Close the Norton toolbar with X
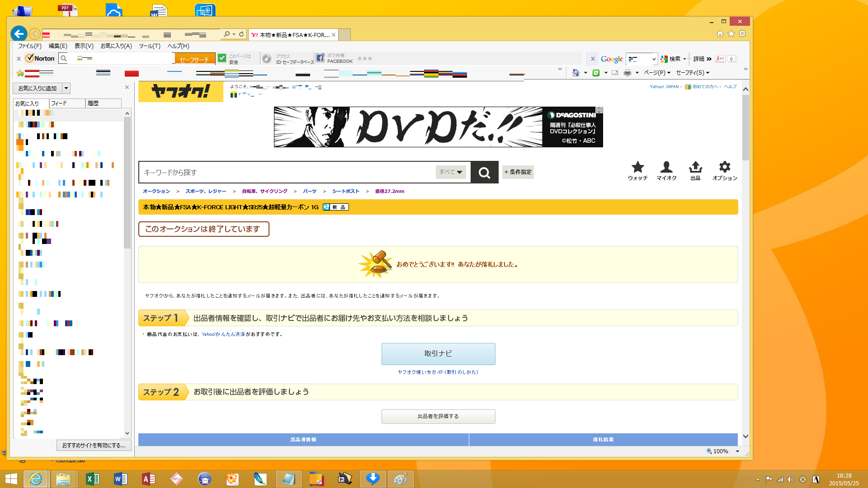The height and width of the screenshot is (488, 868). click(x=19, y=59)
